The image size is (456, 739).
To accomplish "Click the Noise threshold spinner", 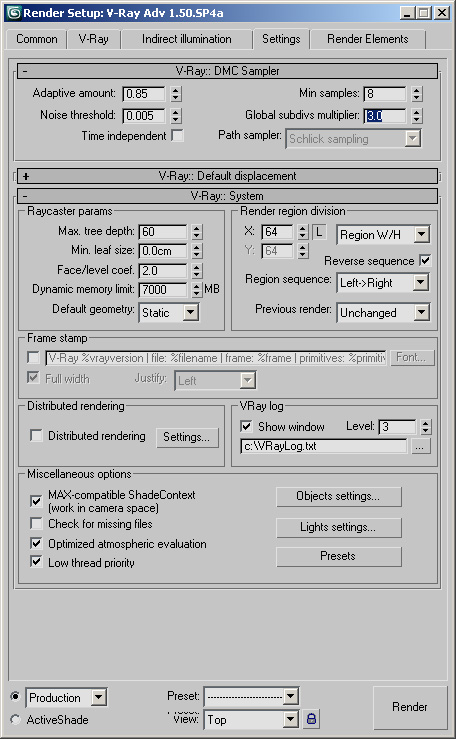I will point(175,115).
